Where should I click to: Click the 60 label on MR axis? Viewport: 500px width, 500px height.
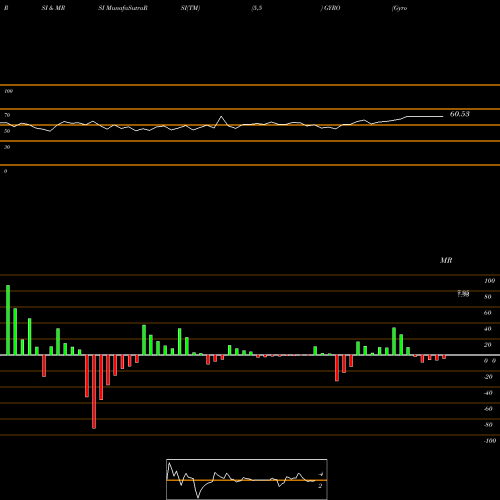[x=488, y=313]
